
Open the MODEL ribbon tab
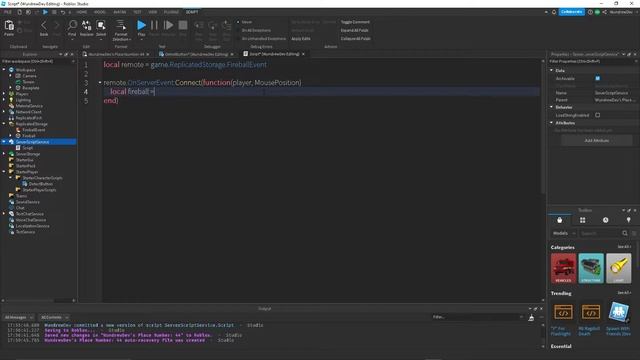pyautogui.click(x=100, y=12)
